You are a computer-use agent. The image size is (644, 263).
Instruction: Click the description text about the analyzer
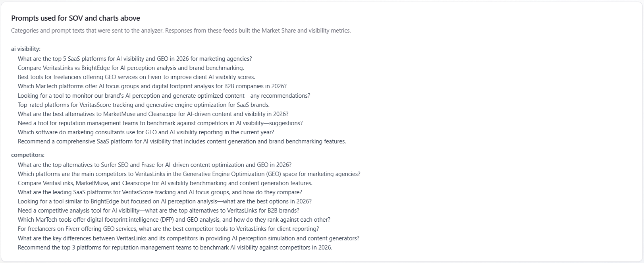tap(181, 31)
